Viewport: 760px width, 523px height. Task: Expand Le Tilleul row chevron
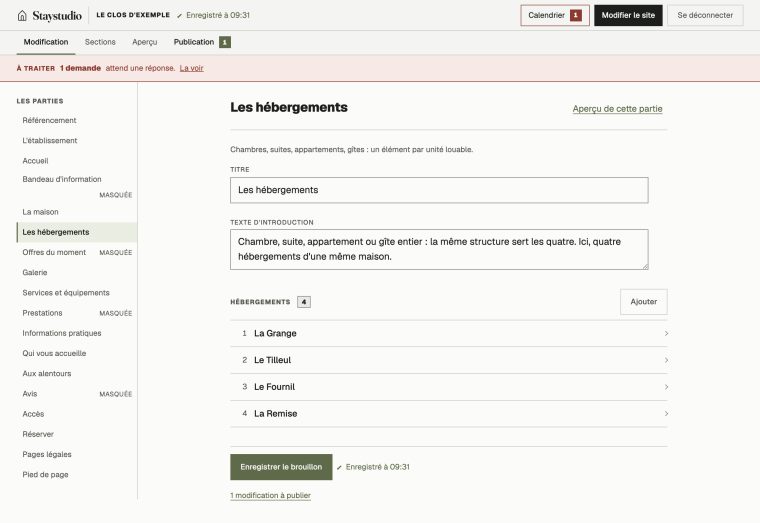[x=666, y=360]
